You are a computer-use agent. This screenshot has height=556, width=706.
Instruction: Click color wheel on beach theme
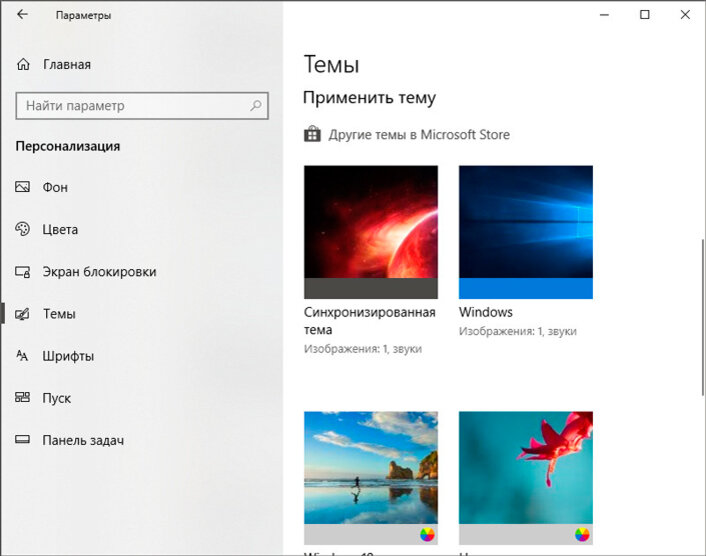click(x=427, y=534)
